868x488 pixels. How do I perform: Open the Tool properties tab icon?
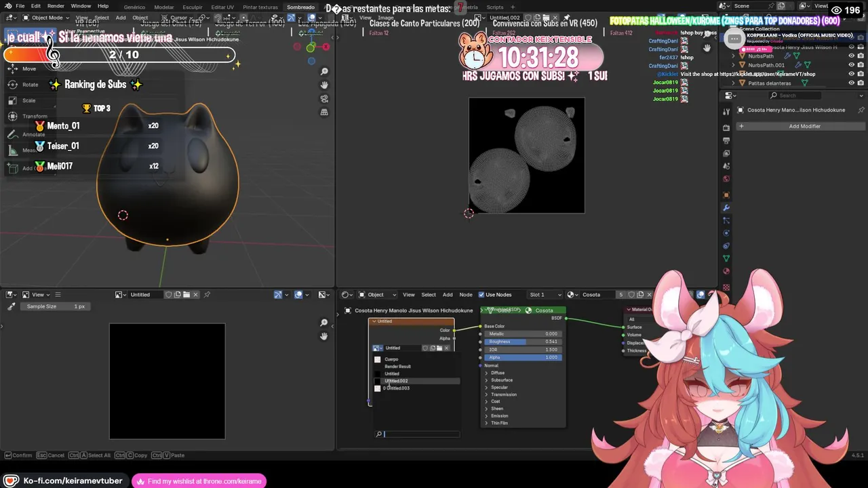726,112
